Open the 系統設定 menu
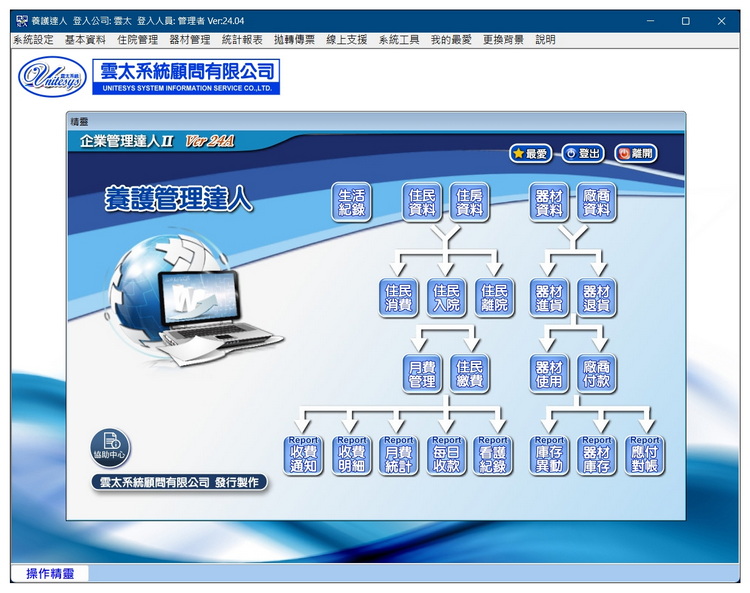750x593 pixels. click(x=33, y=40)
